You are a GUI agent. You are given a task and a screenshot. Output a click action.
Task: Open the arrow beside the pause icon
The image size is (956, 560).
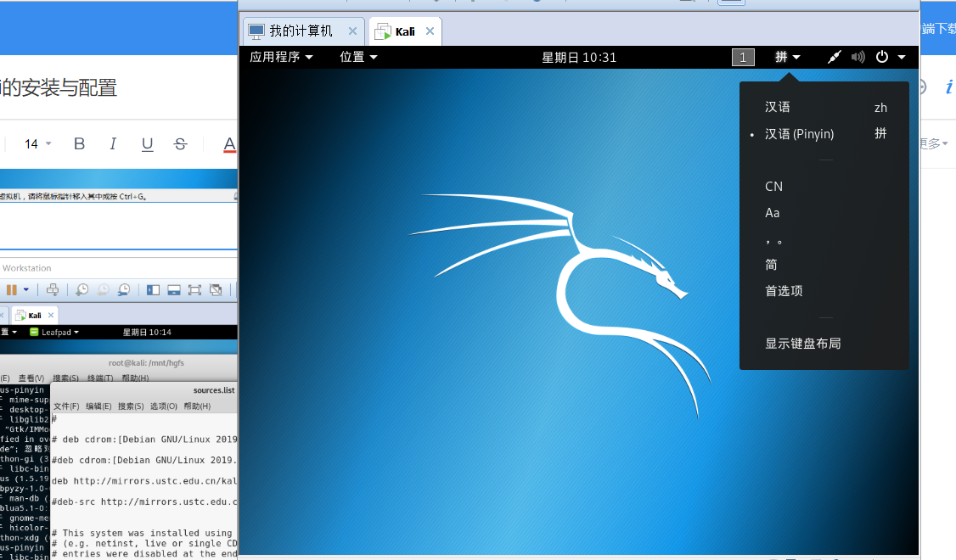pyautogui.click(x=25, y=290)
